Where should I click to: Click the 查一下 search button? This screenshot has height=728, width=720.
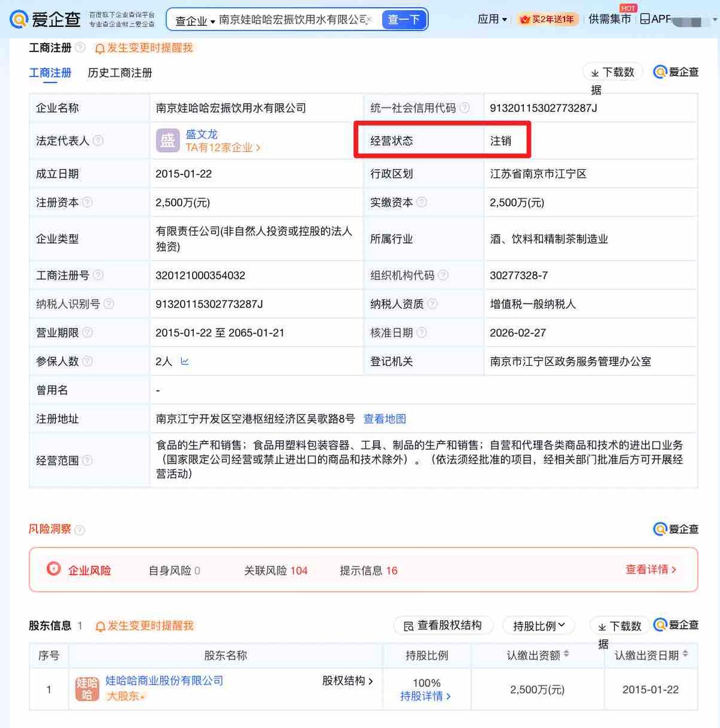coord(403,19)
